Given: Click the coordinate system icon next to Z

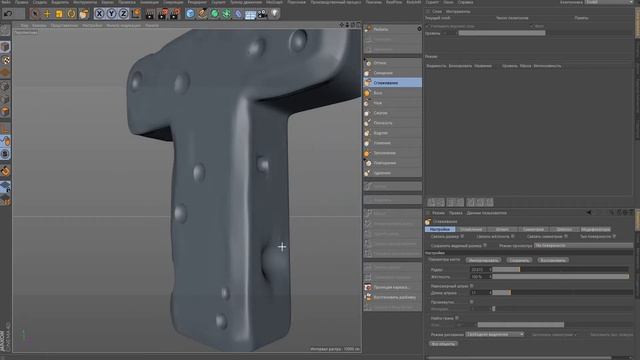Looking at the screenshot, I should [136, 14].
